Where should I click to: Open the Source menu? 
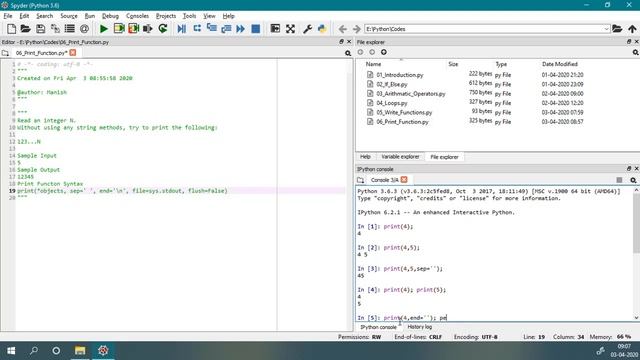click(69, 16)
